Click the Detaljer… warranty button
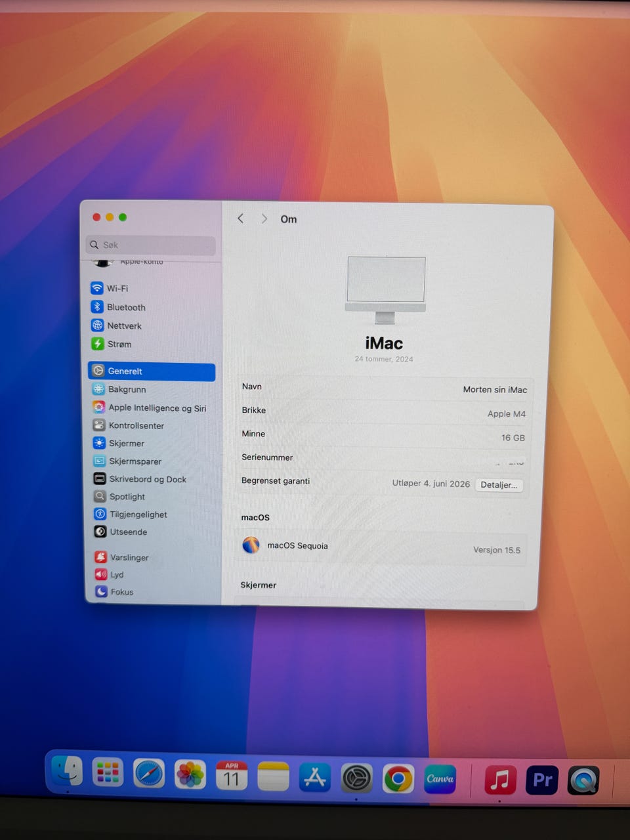Image resolution: width=630 pixels, height=840 pixels. click(x=499, y=485)
